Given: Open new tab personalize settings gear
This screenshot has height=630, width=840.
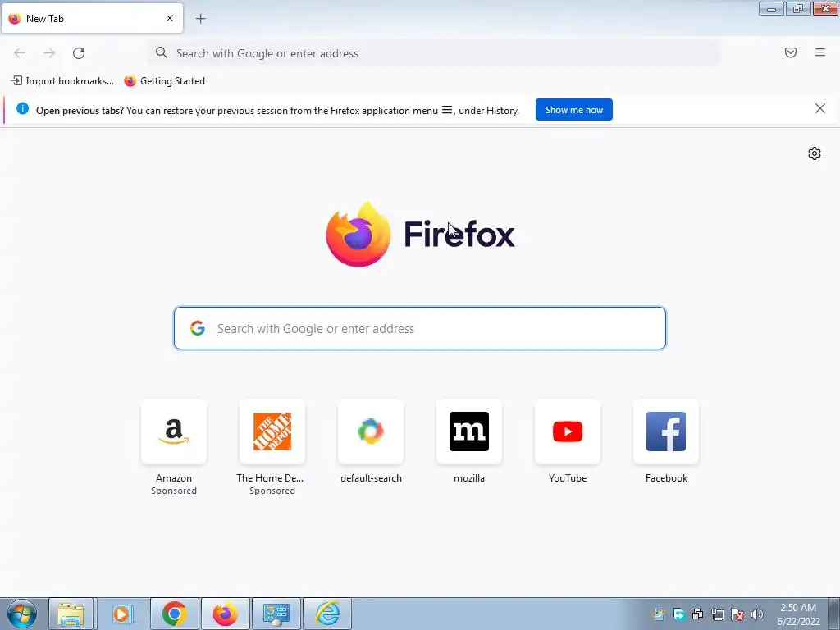Looking at the screenshot, I should click(x=815, y=153).
